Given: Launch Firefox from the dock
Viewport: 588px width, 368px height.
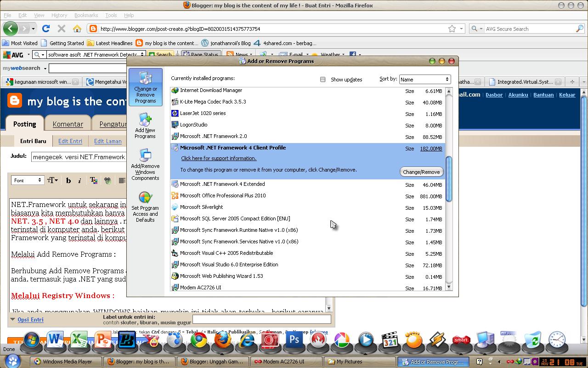Looking at the screenshot, I should (x=223, y=340).
